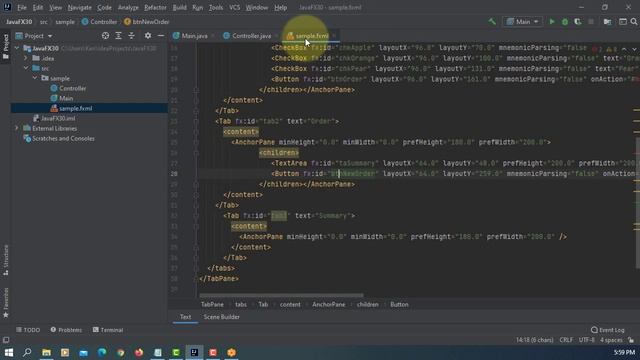
Task: Run the Main configuration
Action: pyautogui.click(x=552, y=22)
